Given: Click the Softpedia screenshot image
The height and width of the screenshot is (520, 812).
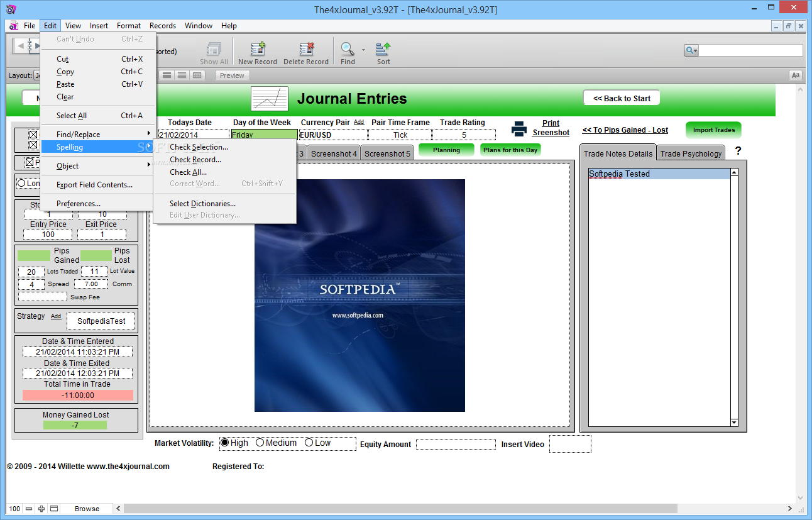Looking at the screenshot, I should coord(359,296).
